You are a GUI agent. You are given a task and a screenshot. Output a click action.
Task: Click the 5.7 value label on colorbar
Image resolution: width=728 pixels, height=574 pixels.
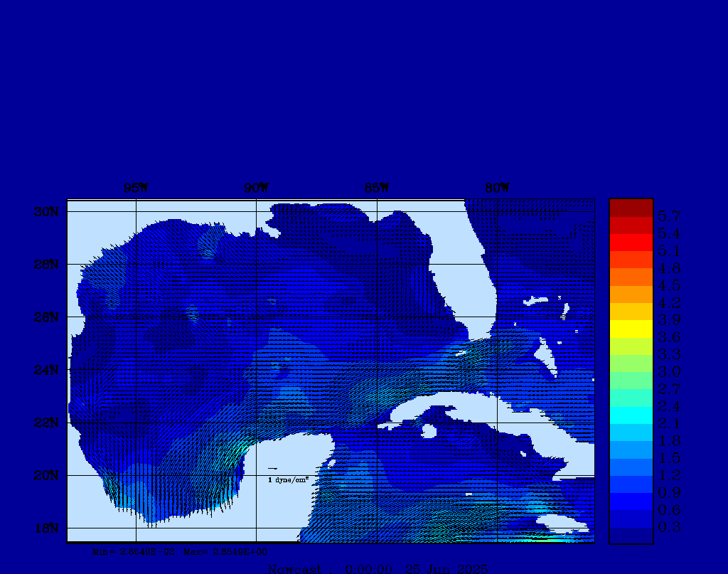(668, 216)
